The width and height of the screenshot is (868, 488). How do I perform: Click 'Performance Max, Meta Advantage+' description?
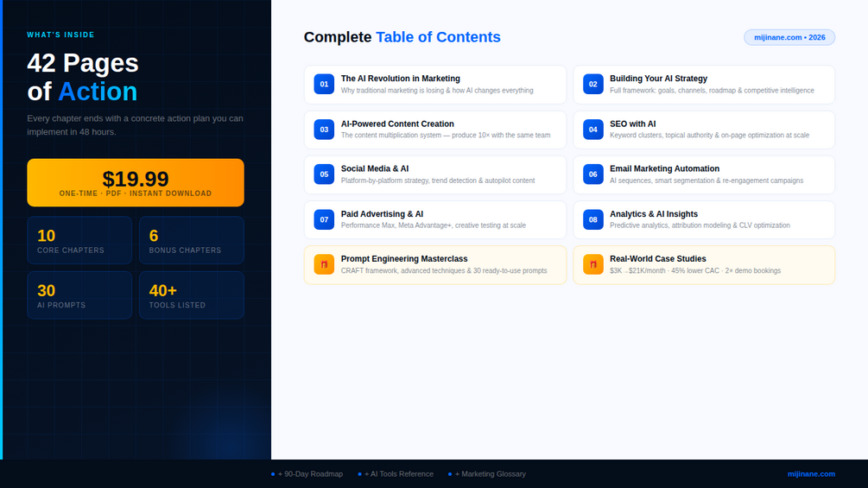pos(434,225)
